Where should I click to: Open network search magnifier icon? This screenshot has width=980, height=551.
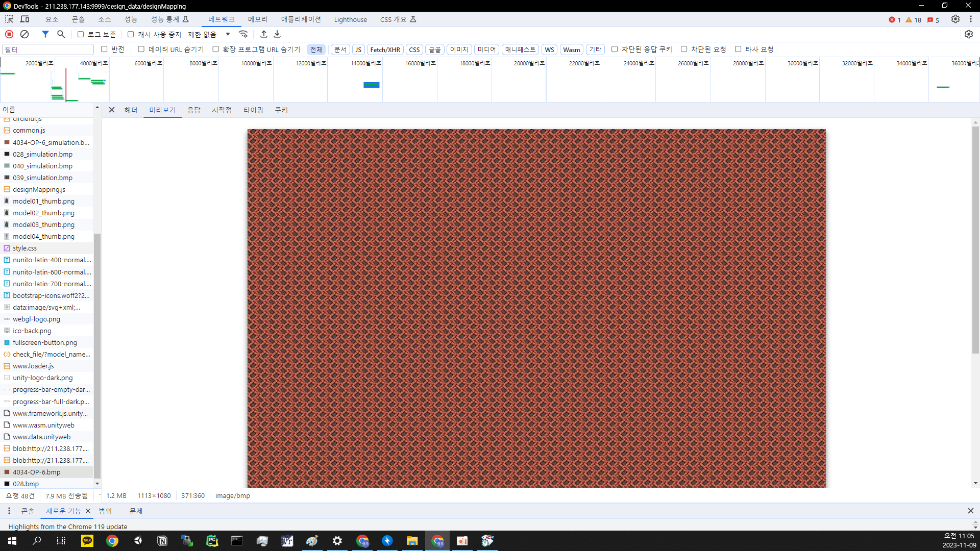61,34
